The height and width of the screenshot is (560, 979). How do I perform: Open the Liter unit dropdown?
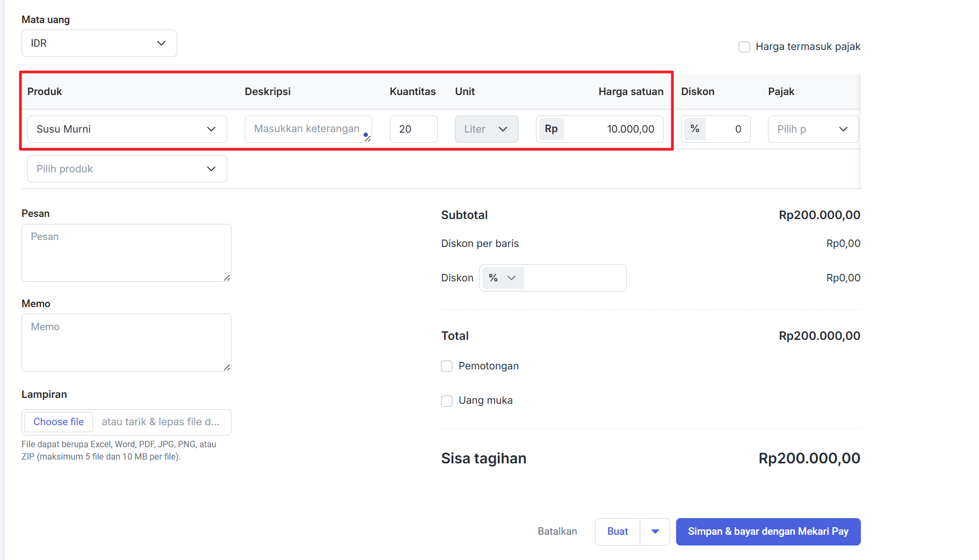tap(486, 129)
